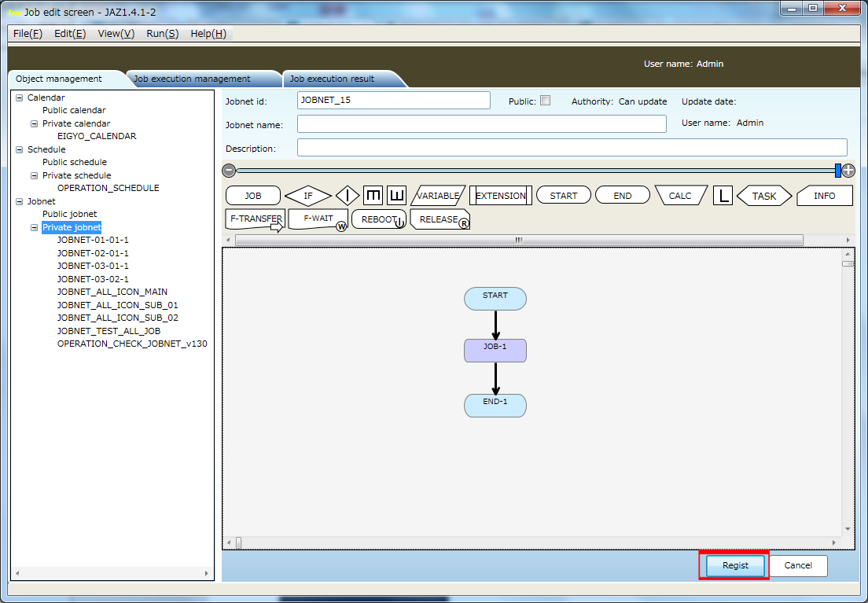This screenshot has width=868, height=603.
Task: Select the JOB icon in palette
Action: click(x=253, y=196)
